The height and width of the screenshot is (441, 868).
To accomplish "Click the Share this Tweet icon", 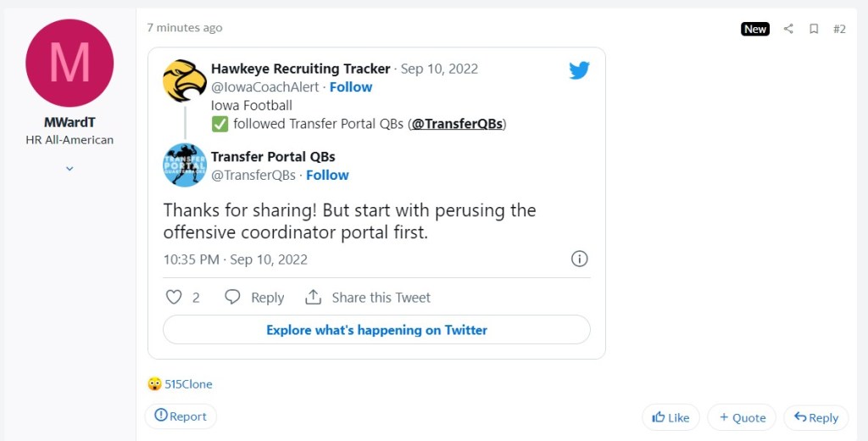I will [314, 297].
